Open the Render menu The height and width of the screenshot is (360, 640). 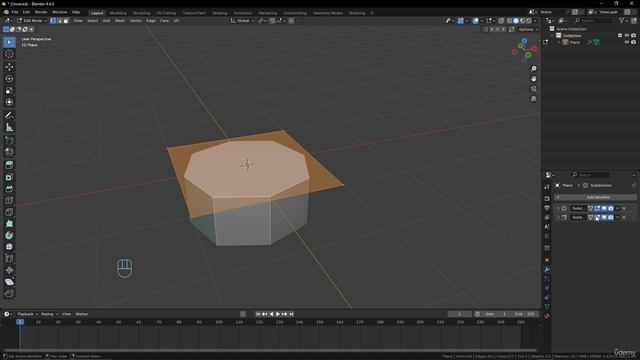41,12
